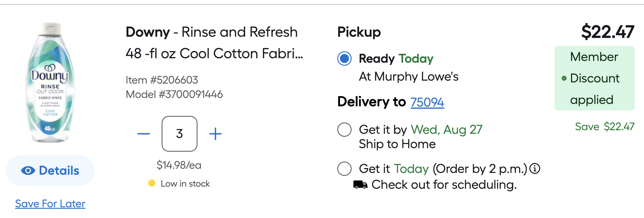644x218 pixels.
Task: Click the yellow Low in stock indicator dot
Action: point(152,183)
